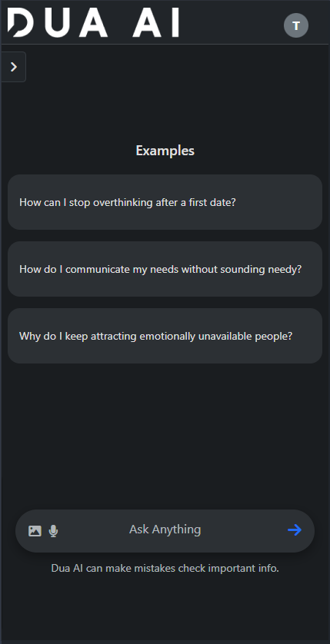
Task: Click the AI letters in the header logo
Action: 155,22
